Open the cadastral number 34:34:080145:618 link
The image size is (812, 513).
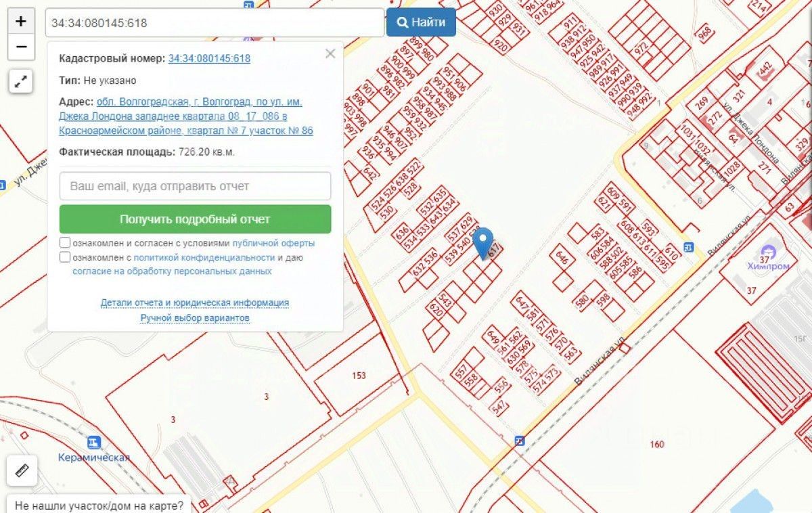209,59
